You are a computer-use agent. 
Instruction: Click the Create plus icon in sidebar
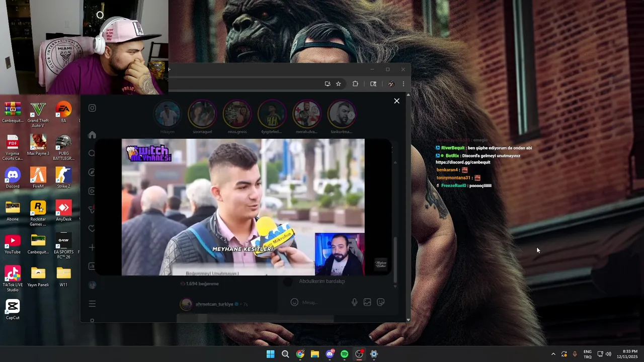click(x=92, y=247)
